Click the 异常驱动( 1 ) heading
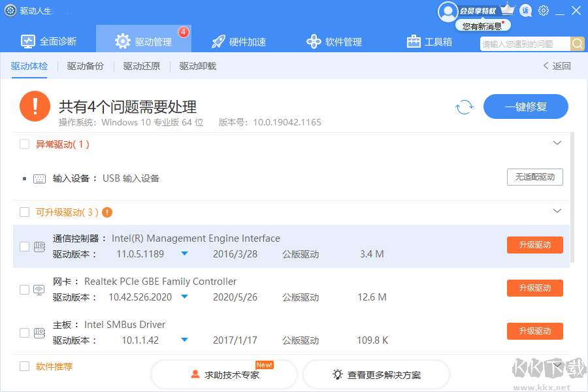The width and height of the screenshot is (588, 392). pyautogui.click(x=63, y=144)
